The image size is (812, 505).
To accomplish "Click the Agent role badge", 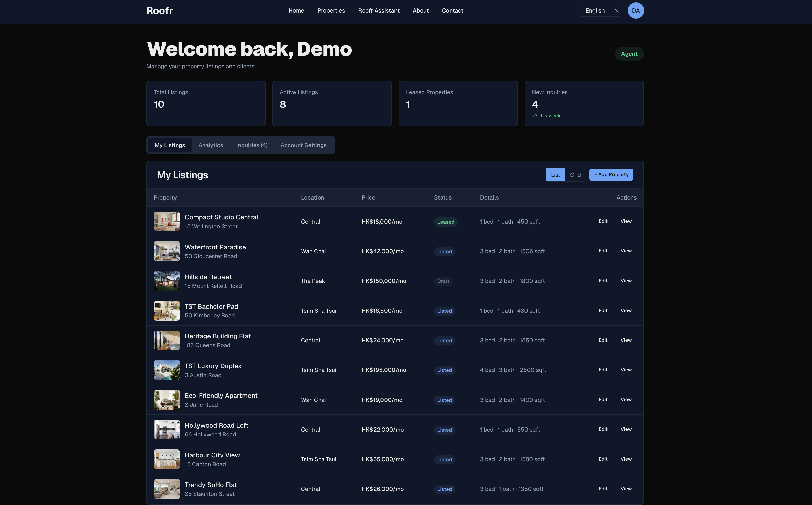I will pyautogui.click(x=629, y=54).
